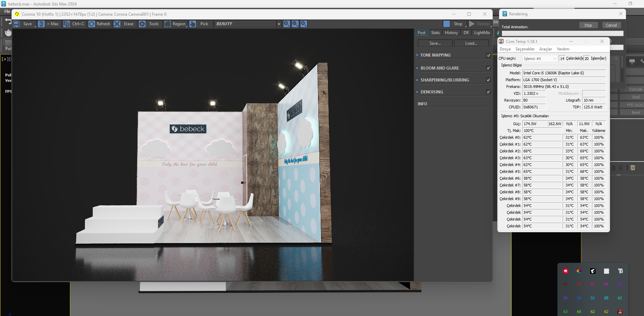The height and width of the screenshot is (316, 644).
Task: Activate the Region render dashed-box icon
Action: pyautogui.click(x=167, y=24)
